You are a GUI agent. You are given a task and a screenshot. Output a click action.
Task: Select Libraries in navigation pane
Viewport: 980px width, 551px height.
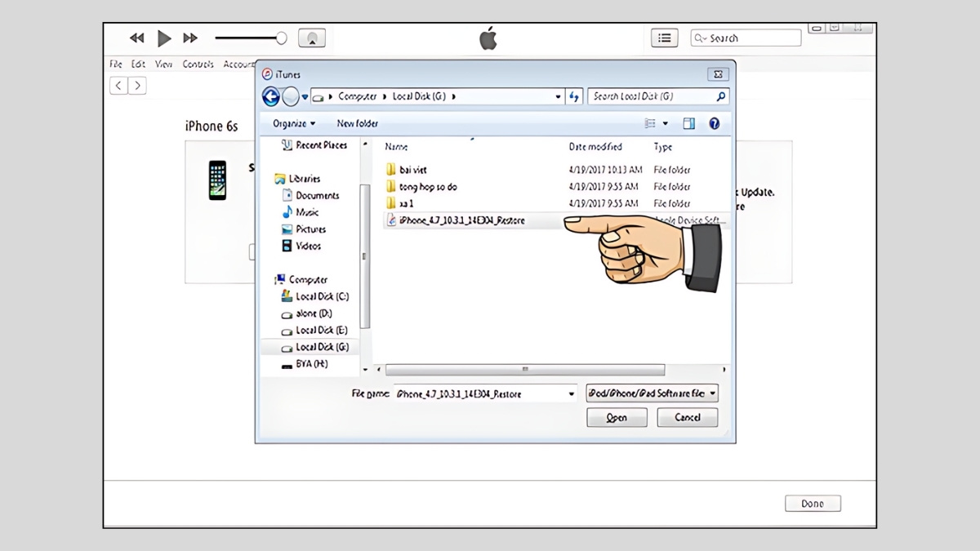[x=297, y=179]
